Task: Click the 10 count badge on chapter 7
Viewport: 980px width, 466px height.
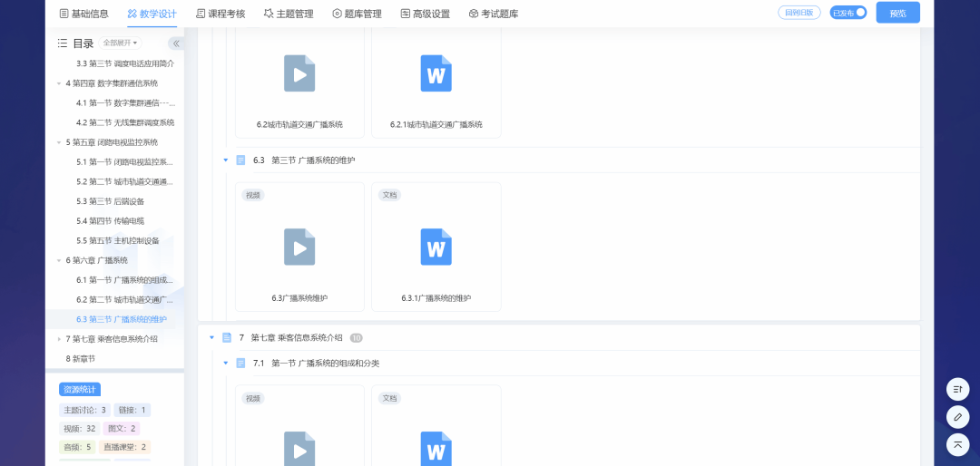Action: point(357,338)
